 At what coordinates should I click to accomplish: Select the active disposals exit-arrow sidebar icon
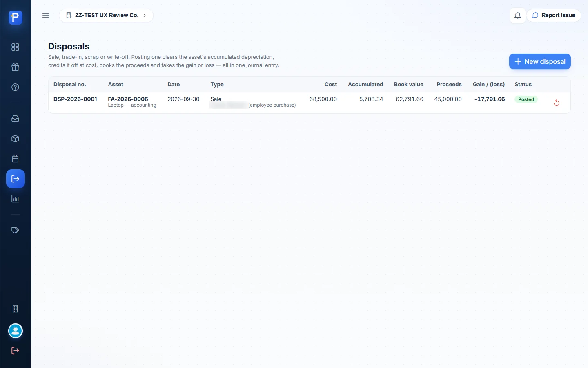click(16, 179)
